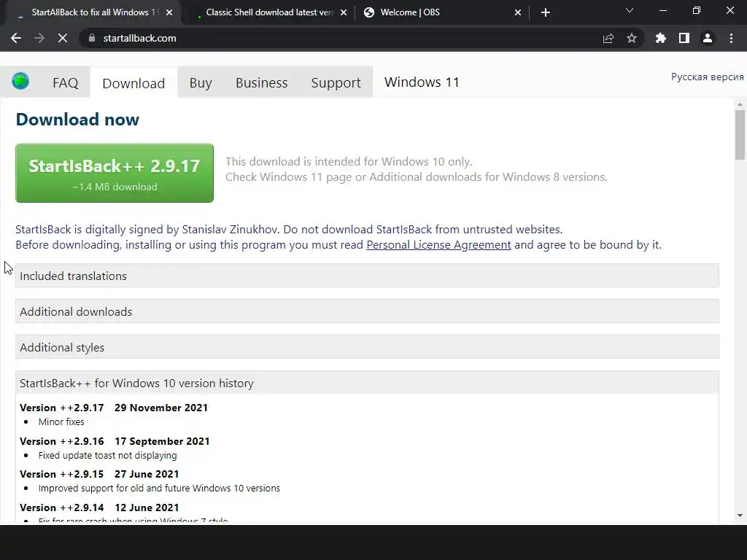Open the tab search chevron

(630, 10)
